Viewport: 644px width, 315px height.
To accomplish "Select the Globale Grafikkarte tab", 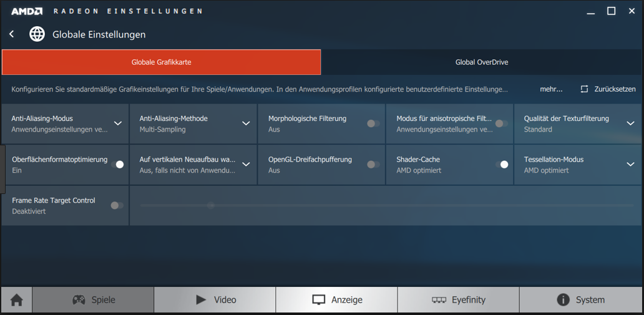I will point(162,62).
